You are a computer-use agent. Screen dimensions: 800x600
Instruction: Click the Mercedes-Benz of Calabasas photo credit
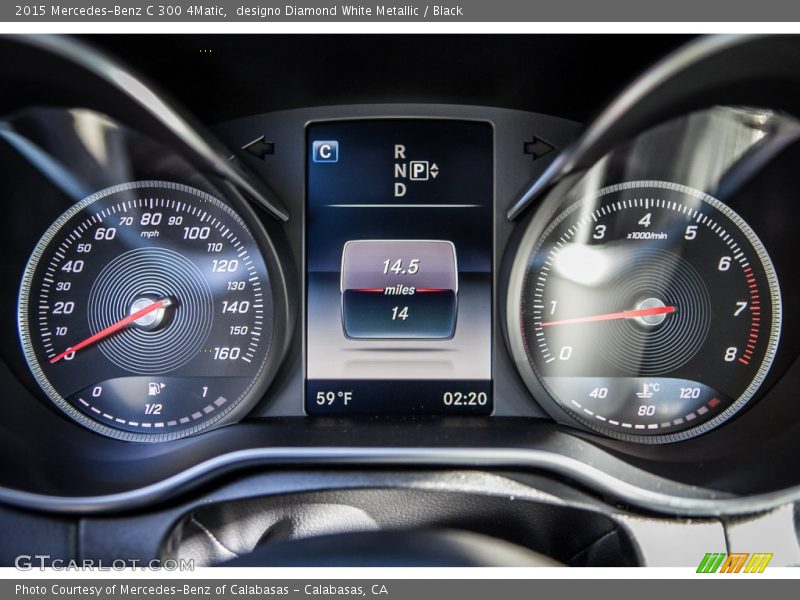[x=201, y=590]
